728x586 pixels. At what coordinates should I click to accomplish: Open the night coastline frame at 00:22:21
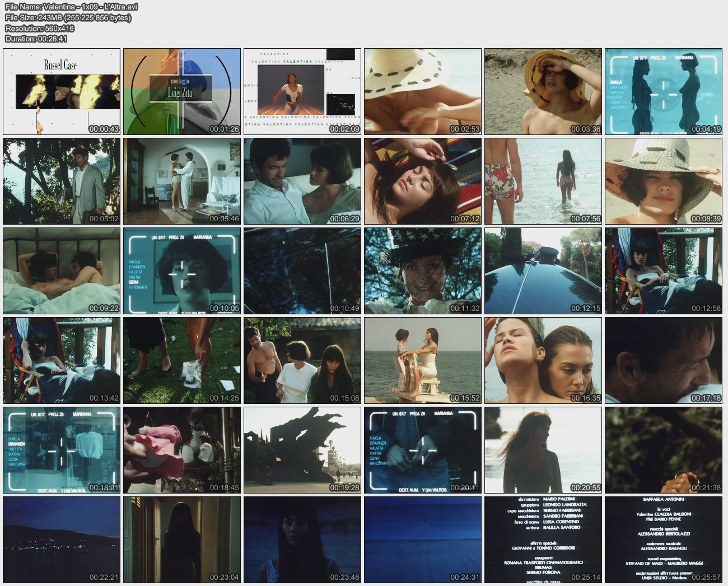tap(62, 540)
